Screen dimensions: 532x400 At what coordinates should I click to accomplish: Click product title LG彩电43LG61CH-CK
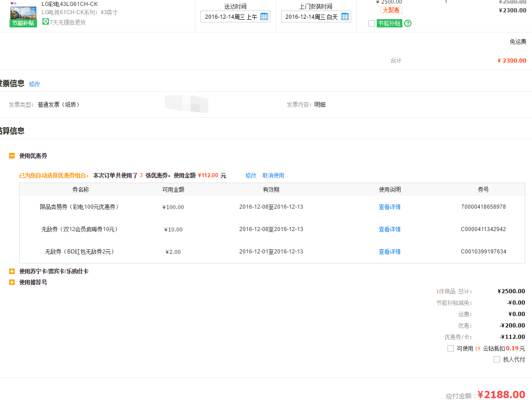click(69, 4)
